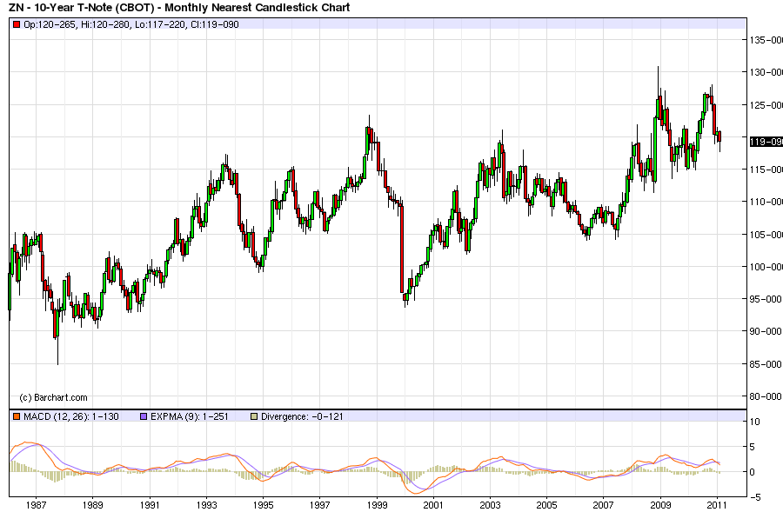Viewport: 783px width, 532px height.
Task: Click the 1989 year label on time axis
Action: click(x=93, y=505)
